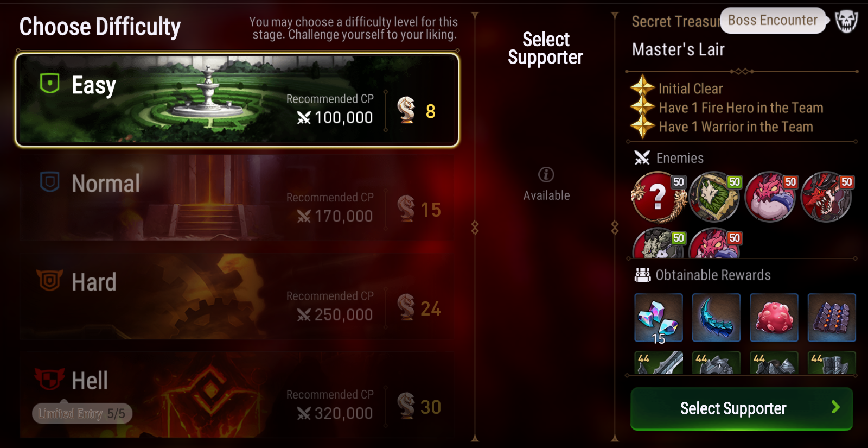The height and width of the screenshot is (448, 868).
Task: Select the Hard difficulty option
Action: click(237, 296)
